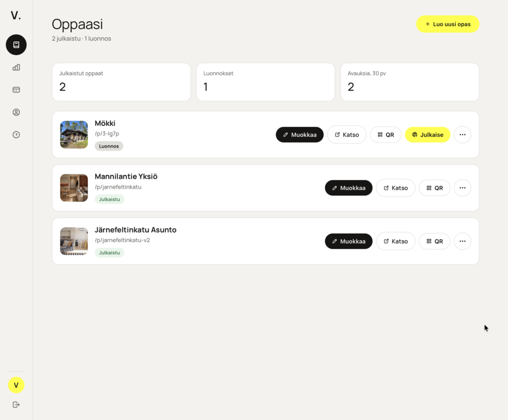This screenshot has width=508, height=420.
Task: Edit Mökki guide with Muokkaa
Action: point(300,135)
